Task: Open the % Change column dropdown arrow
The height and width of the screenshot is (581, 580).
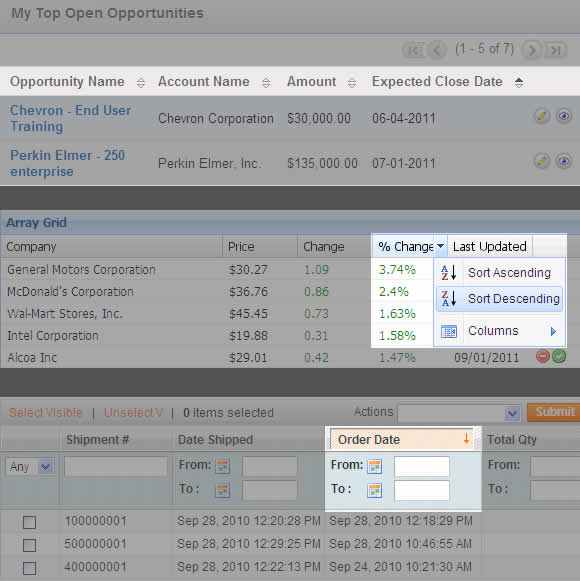Action: (441, 246)
